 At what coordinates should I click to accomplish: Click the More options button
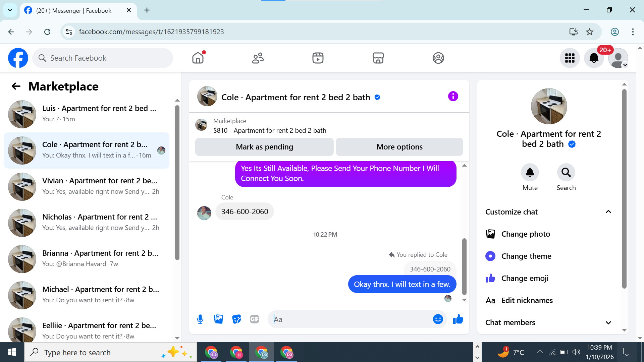(399, 147)
